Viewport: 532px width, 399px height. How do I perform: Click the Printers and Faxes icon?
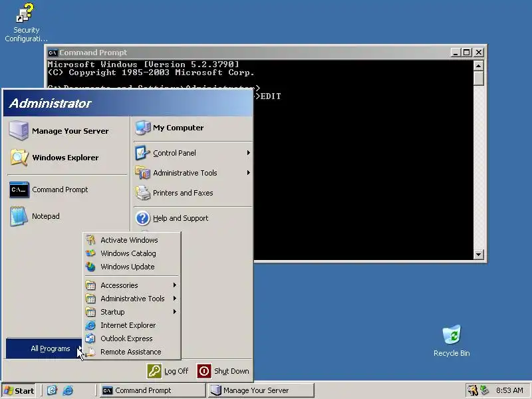click(143, 193)
